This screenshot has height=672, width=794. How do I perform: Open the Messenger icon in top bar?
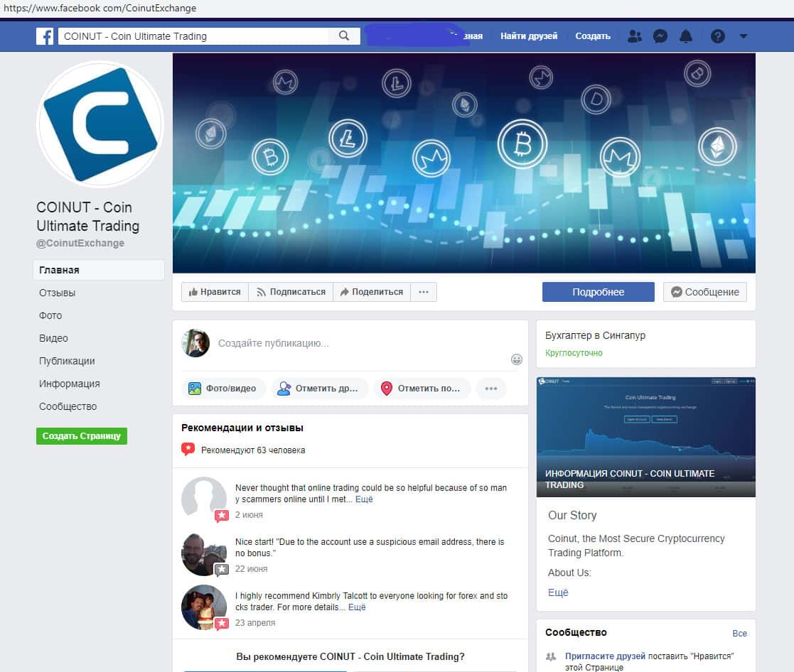pos(660,36)
